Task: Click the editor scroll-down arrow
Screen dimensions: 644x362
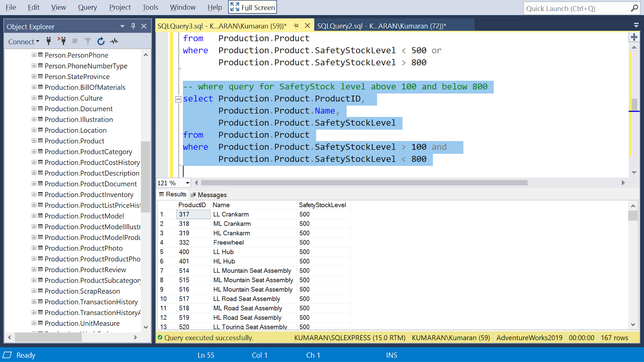Action: pos(634,173)
